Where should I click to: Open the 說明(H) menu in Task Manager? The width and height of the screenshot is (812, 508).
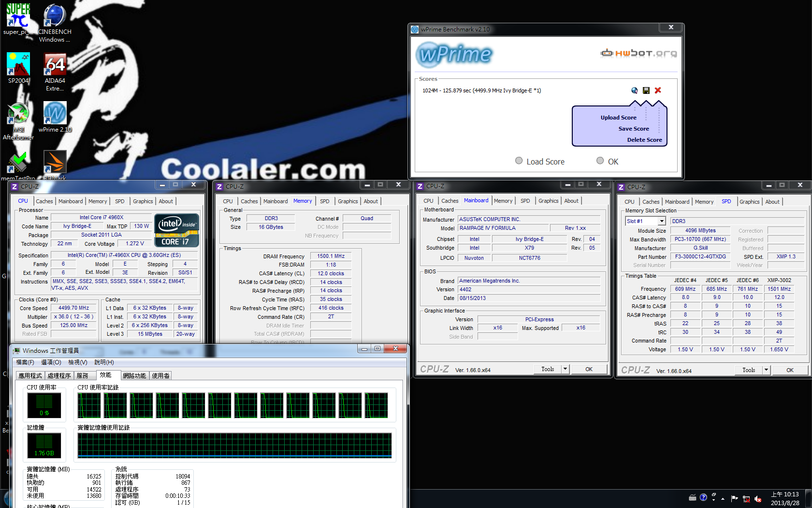(x=104, y=362)
